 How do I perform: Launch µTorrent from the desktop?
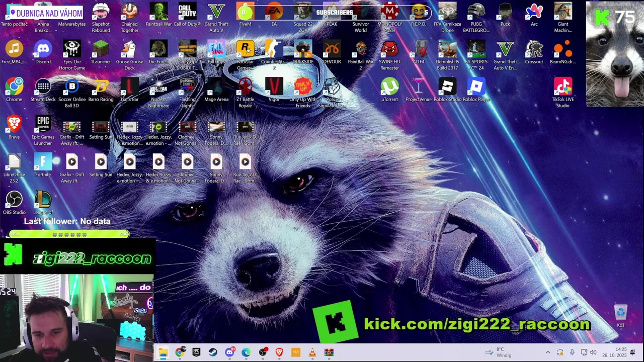(x=389, y=90)
